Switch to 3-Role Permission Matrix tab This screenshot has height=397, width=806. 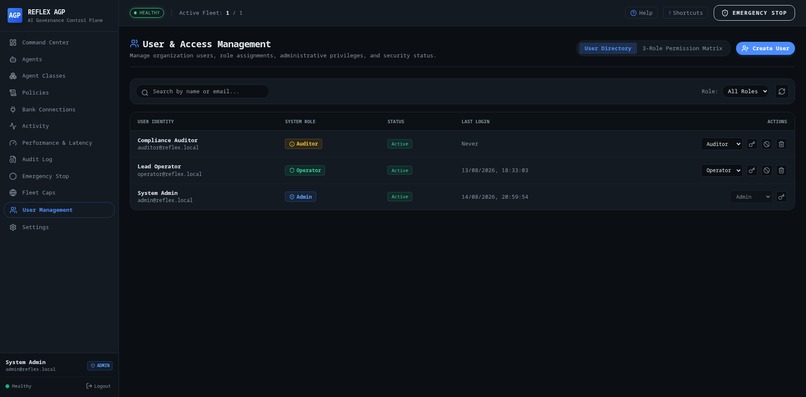point(682,48)
